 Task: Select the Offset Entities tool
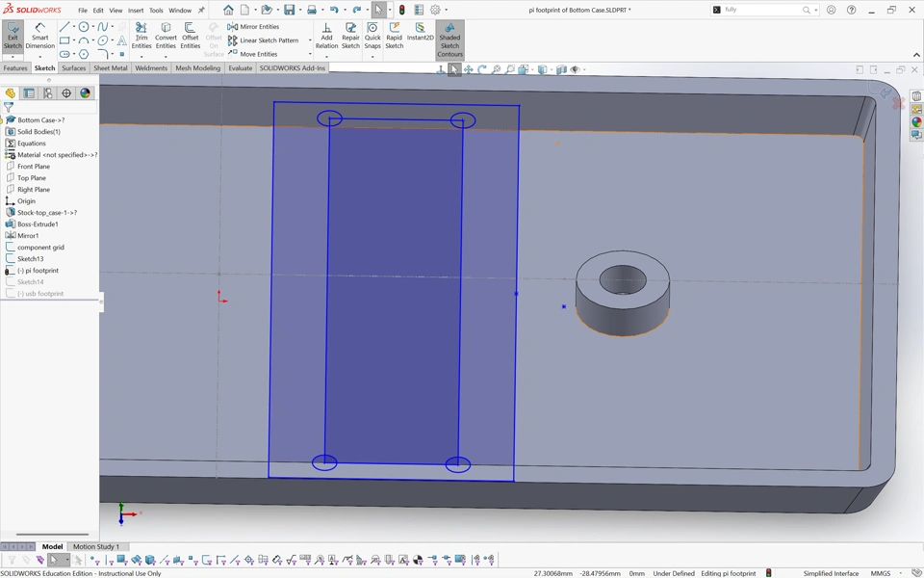coord(191,37)
